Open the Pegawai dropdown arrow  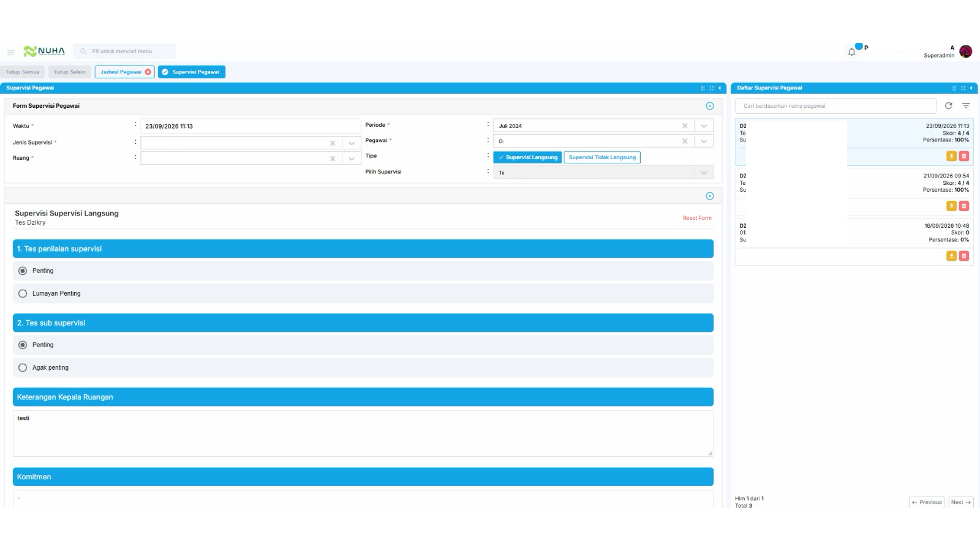tap(704, 141)
